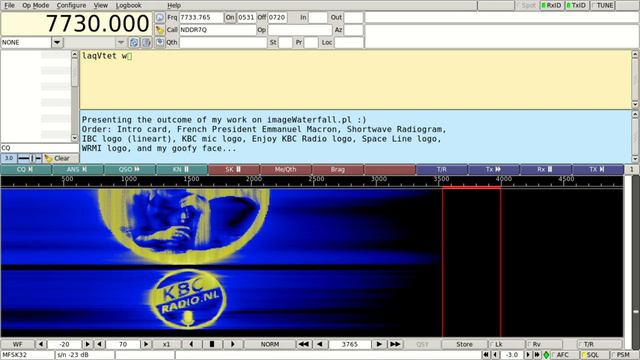The height and width of the screenshot is (360, 640).
Task: Switch macro set using the 1 button
Action: pyautogui.click(x=631, y=169)
